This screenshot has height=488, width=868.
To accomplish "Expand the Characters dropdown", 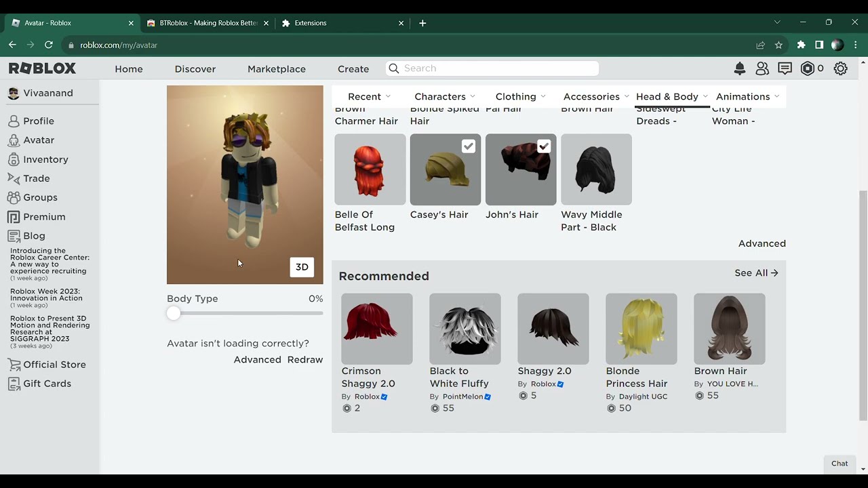I will [x=445, y=96].
